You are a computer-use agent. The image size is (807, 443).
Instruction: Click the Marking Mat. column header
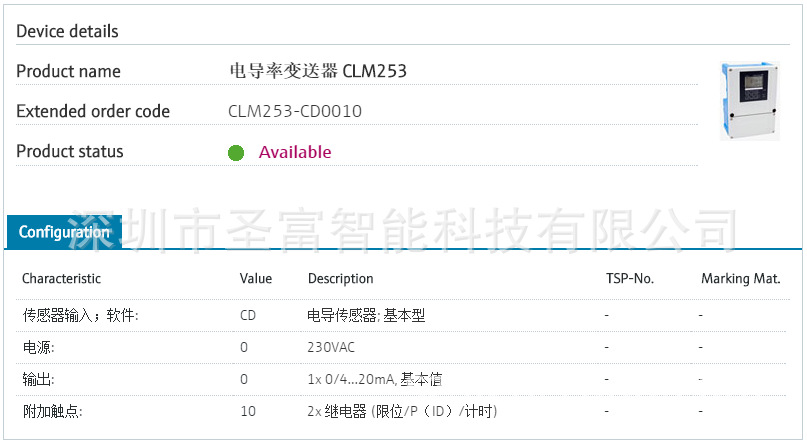pos(740,278)
